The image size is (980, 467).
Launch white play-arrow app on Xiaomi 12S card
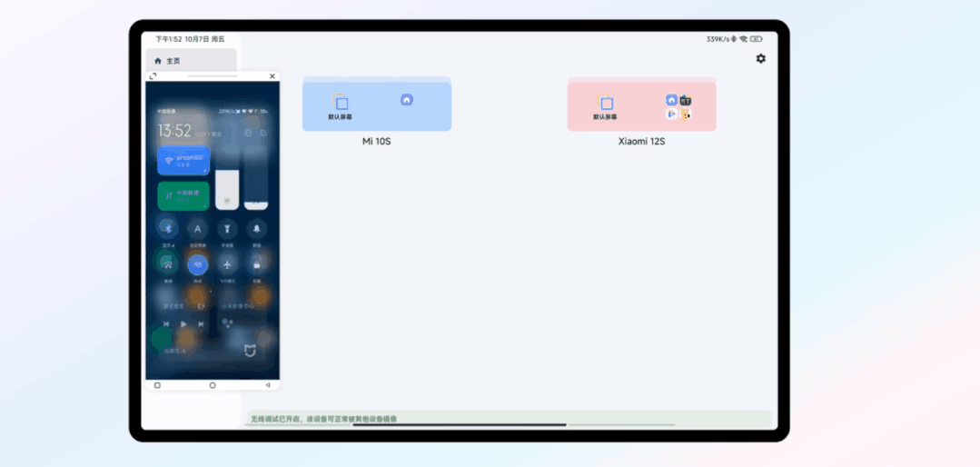672,114
